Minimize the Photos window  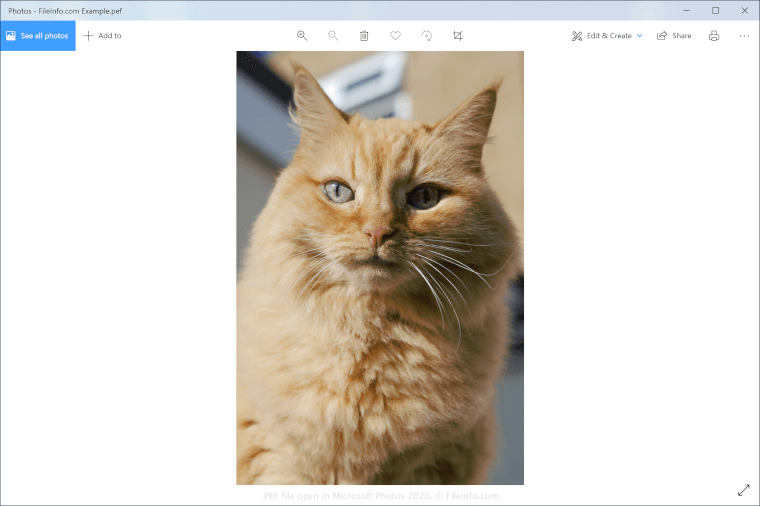point(688,10)
